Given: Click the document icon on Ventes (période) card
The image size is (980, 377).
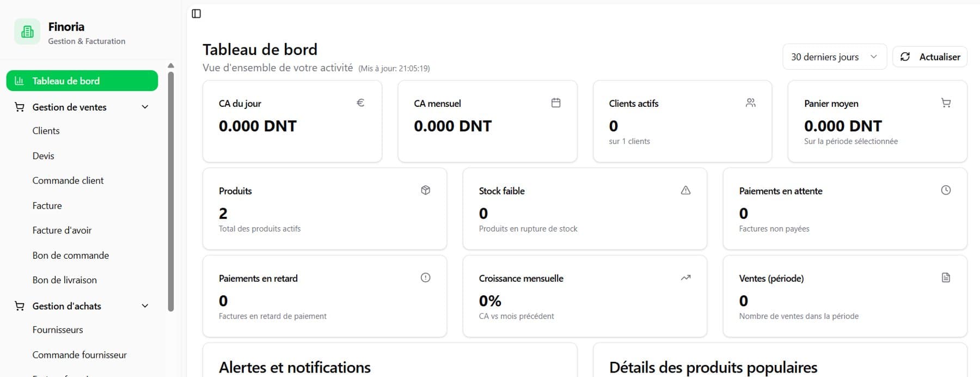Looking at the screenshot, I should 946,277.
